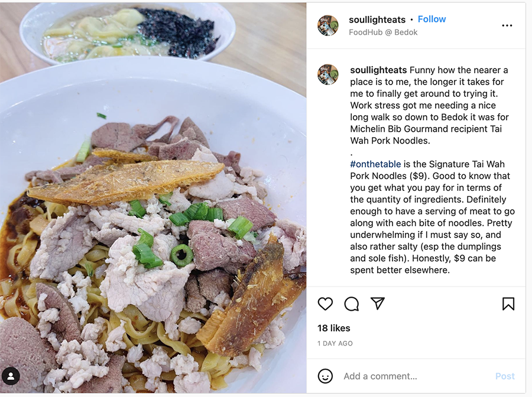Click the pork noodles photo
532x397 pixels.
click(x=153, y=237)
